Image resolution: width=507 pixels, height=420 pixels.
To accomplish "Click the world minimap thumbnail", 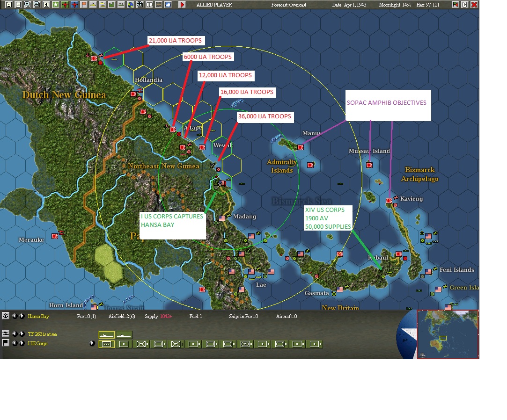I will click(x=448, y=334).
